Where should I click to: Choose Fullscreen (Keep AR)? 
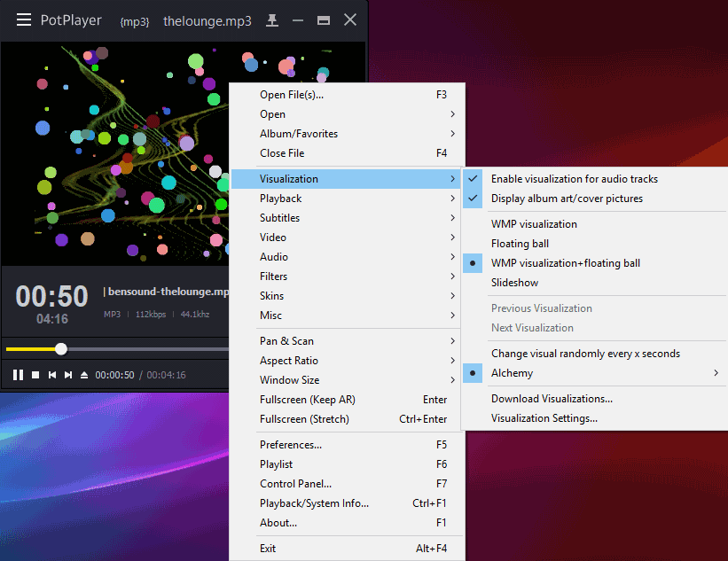point(346,400)
